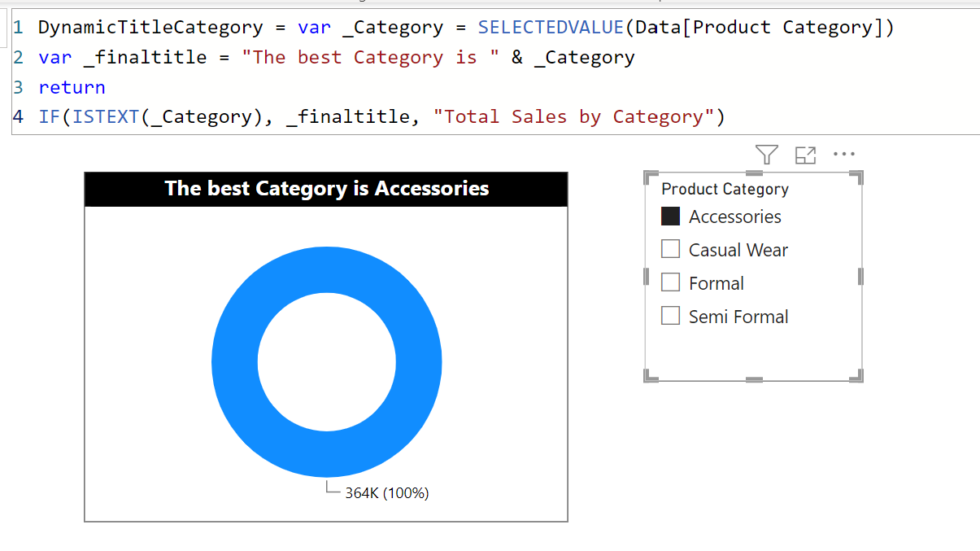
Task: Open the slicer filter icon
Action: tap(766, 154)
